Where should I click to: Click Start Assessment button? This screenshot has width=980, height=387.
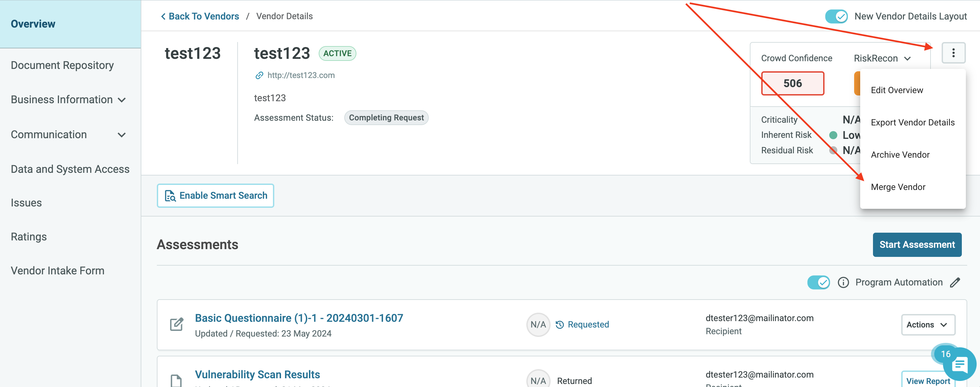tap(917, 245)
